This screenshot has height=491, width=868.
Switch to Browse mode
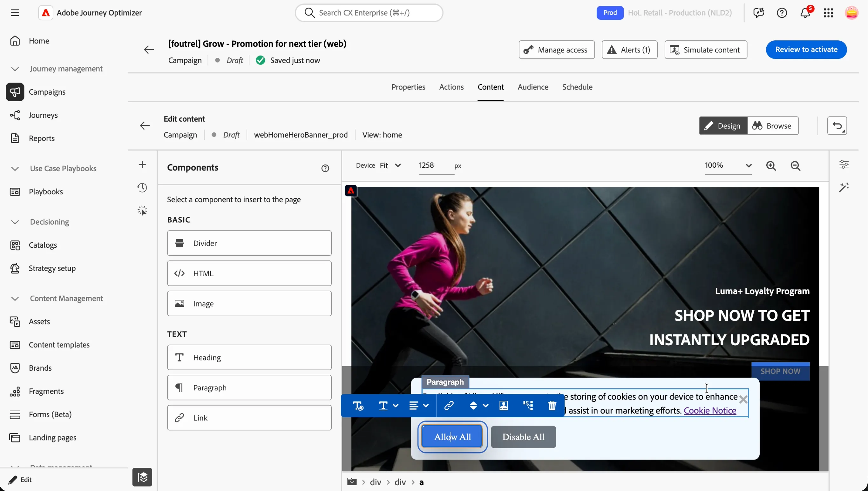(x=773, y=126)
